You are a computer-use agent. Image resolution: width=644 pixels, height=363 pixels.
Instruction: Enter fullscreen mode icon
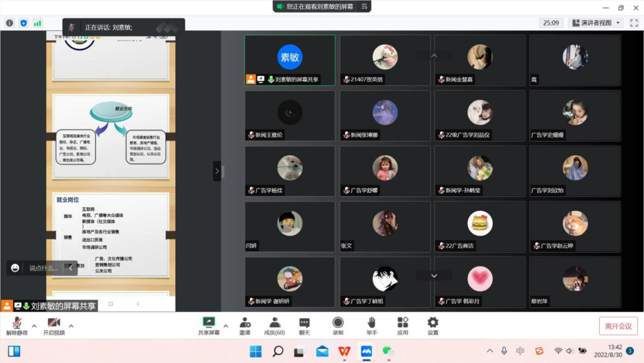[634, 23]
